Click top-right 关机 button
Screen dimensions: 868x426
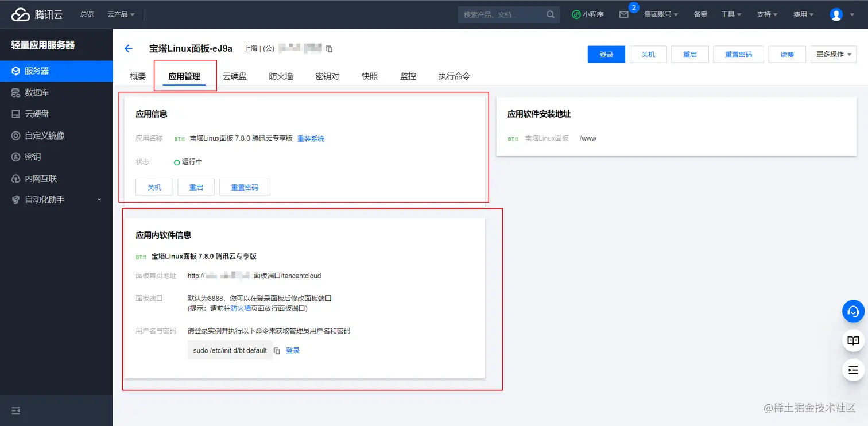648,54
